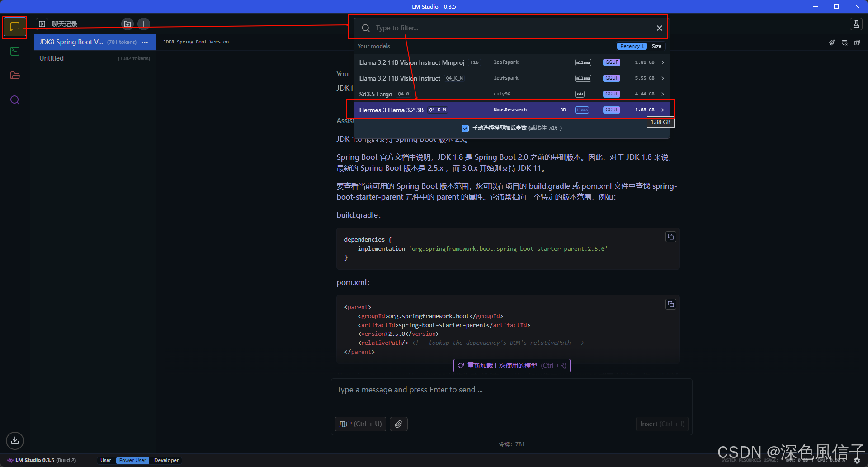Sort models by Recency
Screen dimensions: 868x467
pyautogui.click(x=632, y=46)
